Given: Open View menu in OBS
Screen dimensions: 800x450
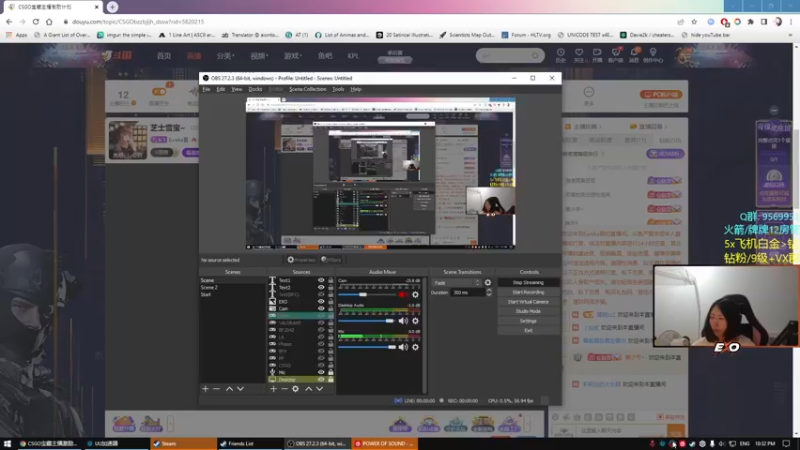Looking at the screenshot, I should pos(237,89).
